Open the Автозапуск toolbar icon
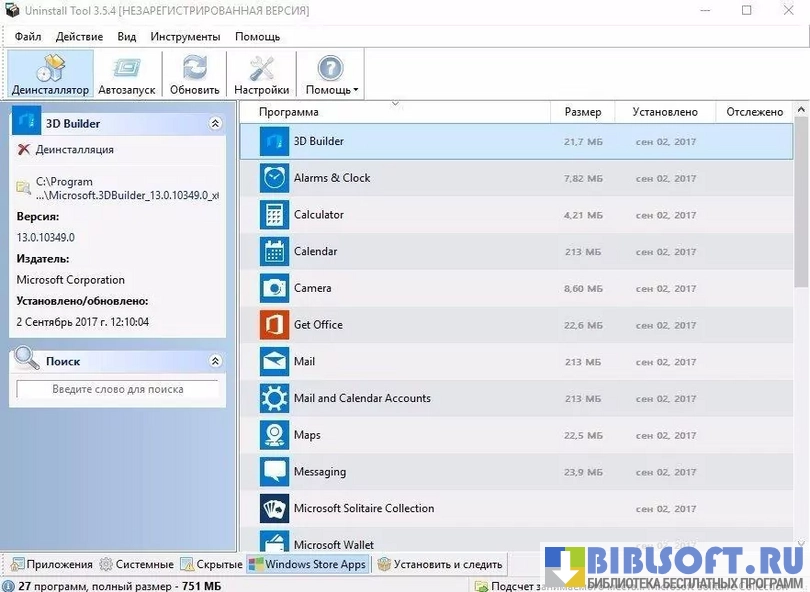The width and height of the screenshot is (810, 592). coord(127,68)
